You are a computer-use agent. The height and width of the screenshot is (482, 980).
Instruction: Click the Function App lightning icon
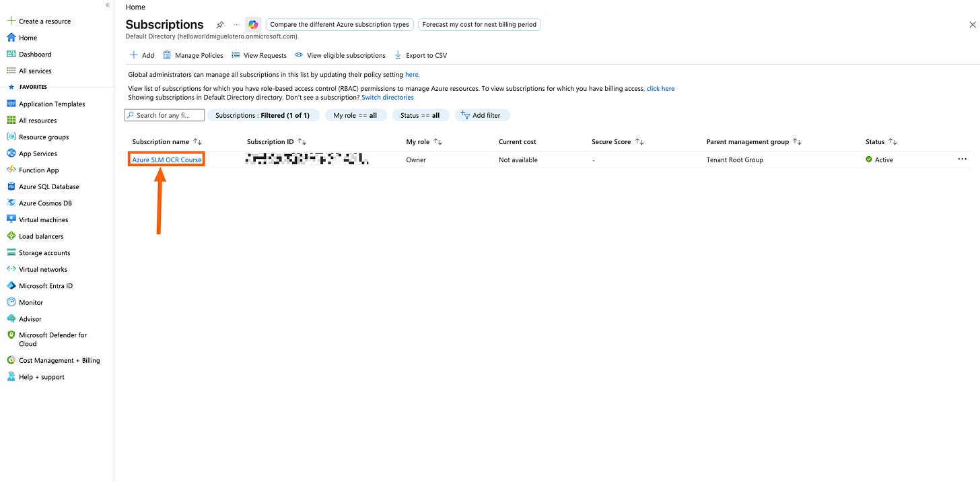[11, 170]
